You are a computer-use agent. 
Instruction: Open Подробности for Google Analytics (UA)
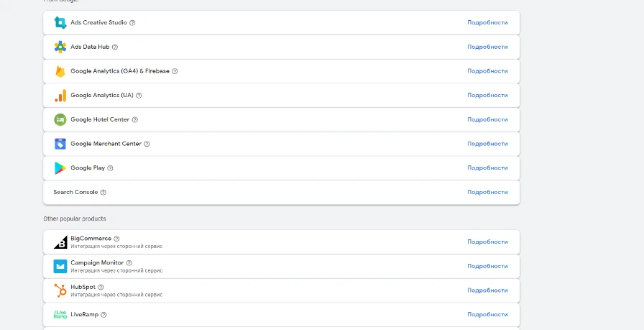click(x=487, y=96)
